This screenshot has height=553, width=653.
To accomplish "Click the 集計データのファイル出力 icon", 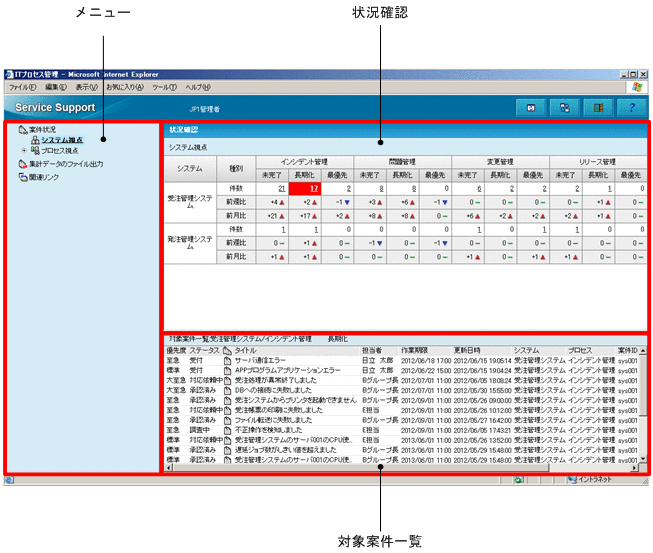I will [23, 164].
